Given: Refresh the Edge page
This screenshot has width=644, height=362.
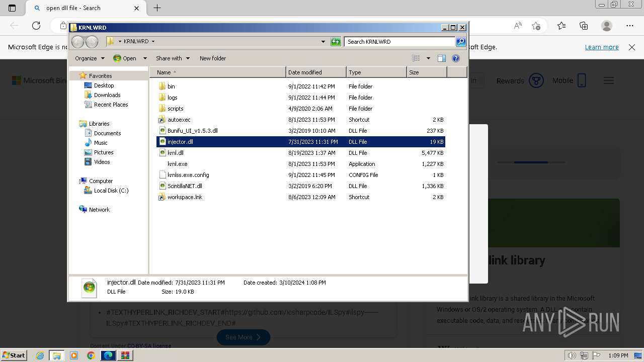Looking at the screenshot, I should [36, 26].
